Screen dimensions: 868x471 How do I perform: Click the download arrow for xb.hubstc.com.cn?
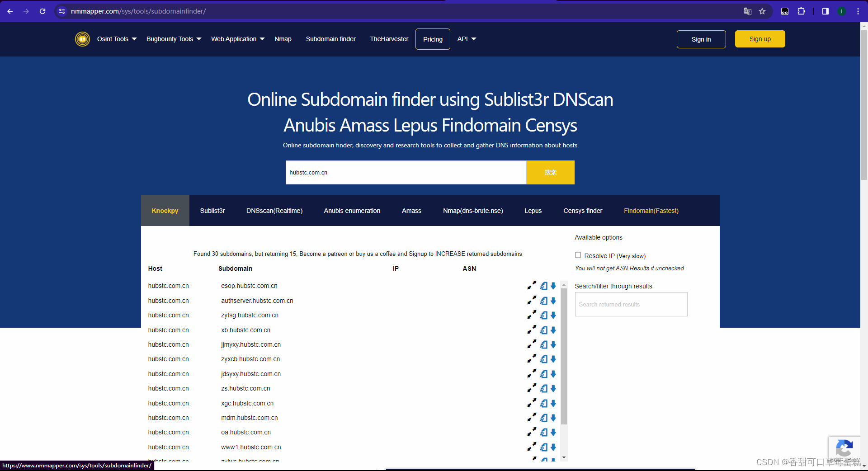tap(553, 330)
